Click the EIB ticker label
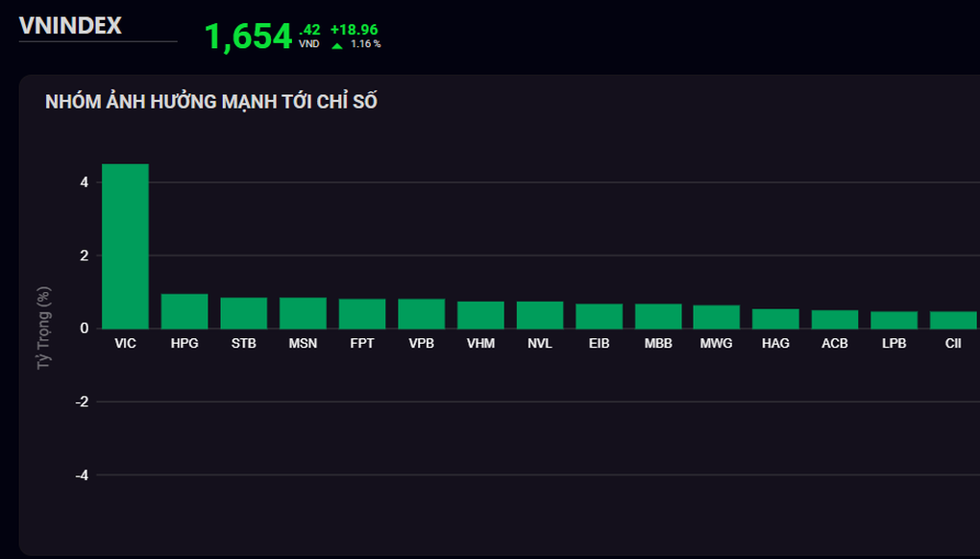980x559 pixels. point(599,343)
